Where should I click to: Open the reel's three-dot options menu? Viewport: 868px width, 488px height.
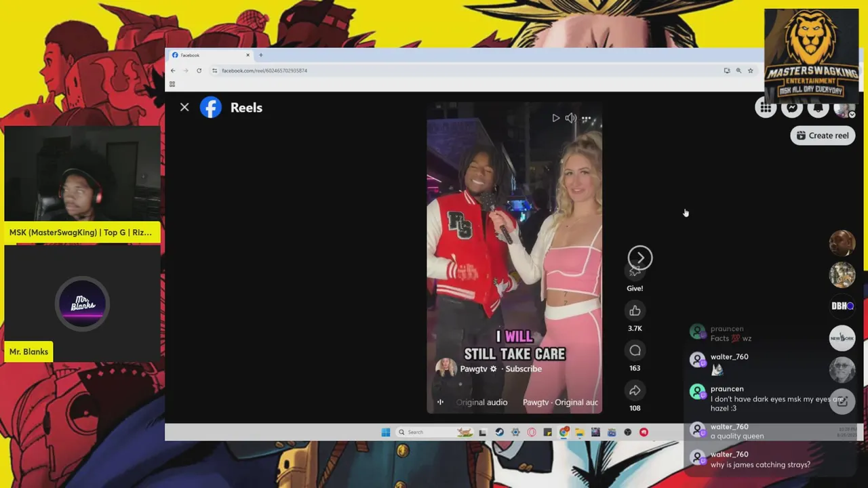click(587, 119)
